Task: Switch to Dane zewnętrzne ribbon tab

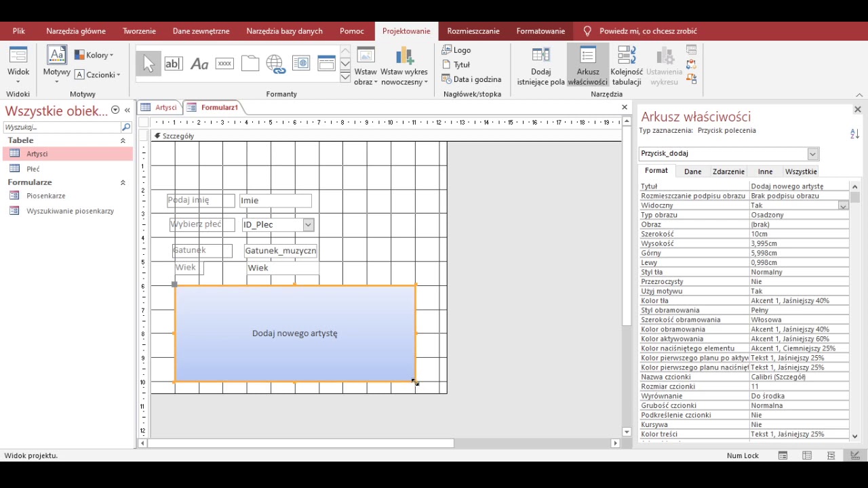Action: 201,31
